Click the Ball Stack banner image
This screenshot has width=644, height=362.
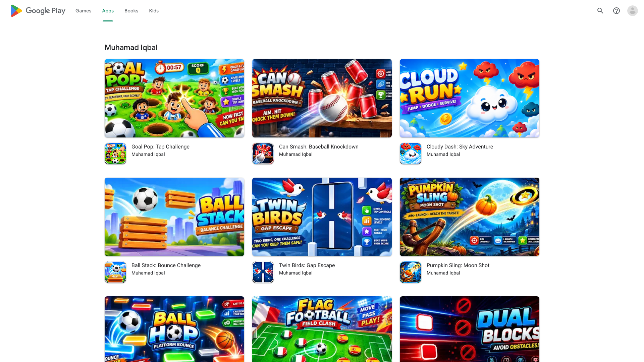174,217
